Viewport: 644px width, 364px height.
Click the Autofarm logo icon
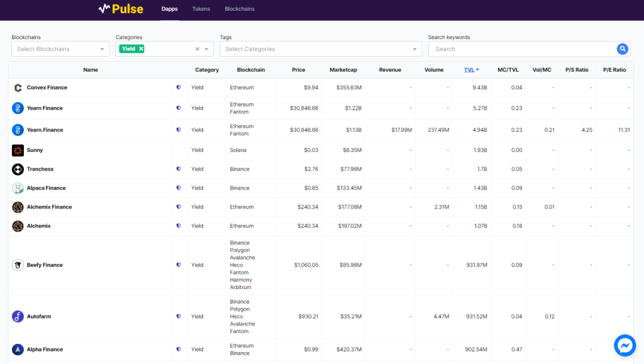18,316
